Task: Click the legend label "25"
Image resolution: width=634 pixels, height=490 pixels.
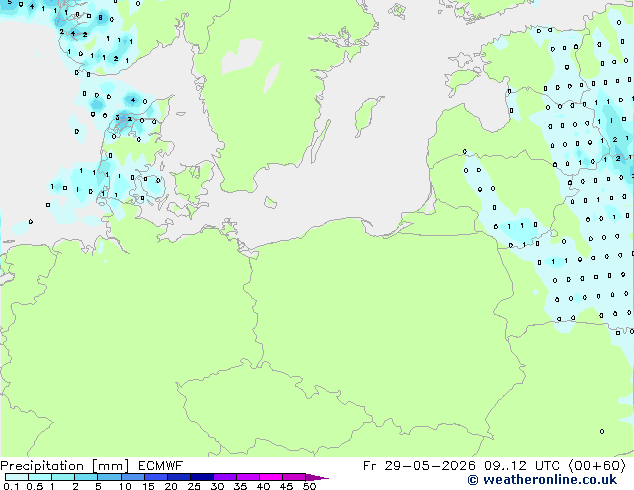Action: pyautogui.click(x=194, y=486)
